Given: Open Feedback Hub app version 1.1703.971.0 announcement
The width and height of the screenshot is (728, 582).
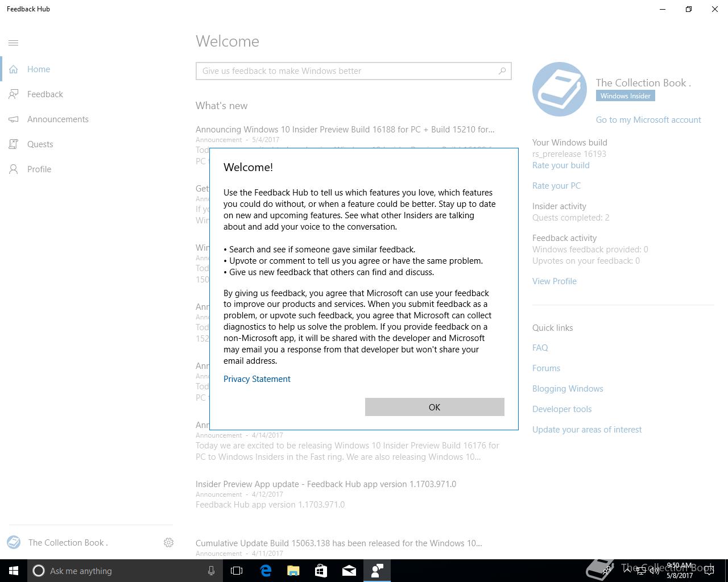Looking at the screenshot, I should point(326,484).
